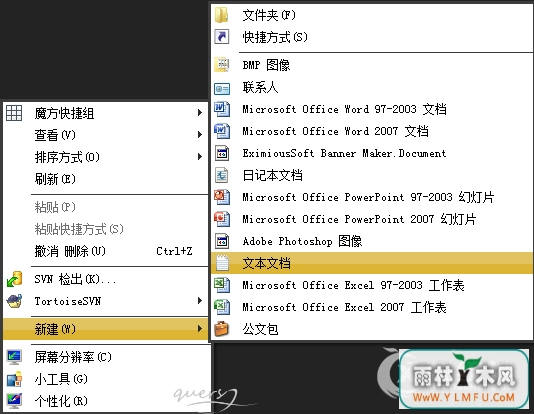Create Excel 97-2003 工作表
Screen dimensions: 534x414
pyautogui.click(x=372, y=285)
